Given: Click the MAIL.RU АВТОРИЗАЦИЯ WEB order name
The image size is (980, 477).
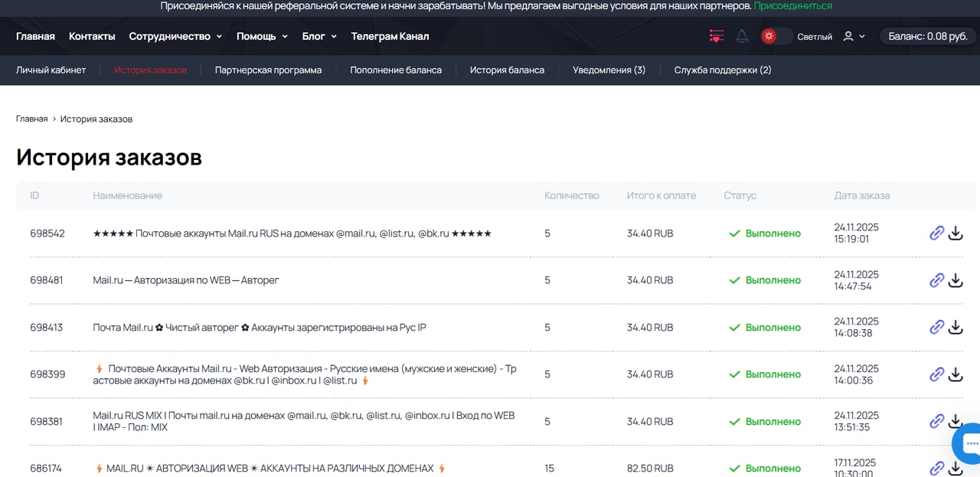Looking at the screenshot, I should pos(269,468).
